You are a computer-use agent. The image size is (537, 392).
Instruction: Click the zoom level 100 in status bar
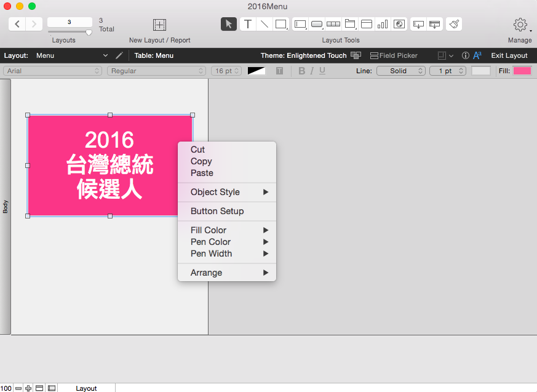6,388
